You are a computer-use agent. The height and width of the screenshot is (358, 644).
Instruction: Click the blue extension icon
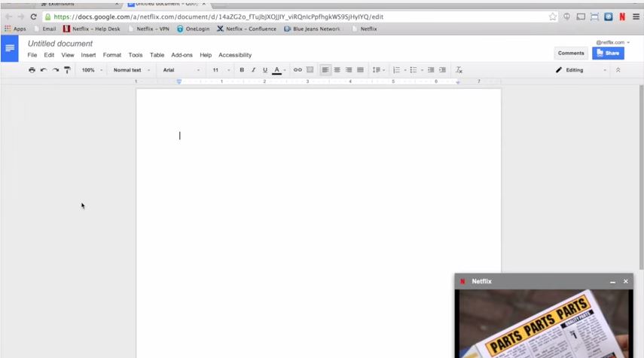pyautogui.click(x=609, y=17)
